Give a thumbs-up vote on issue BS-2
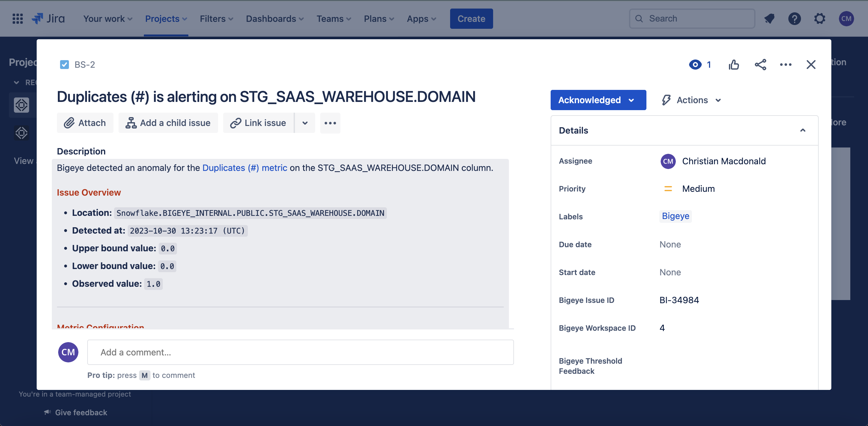Viewport: 868px width, 426px height. coord(734,65)
